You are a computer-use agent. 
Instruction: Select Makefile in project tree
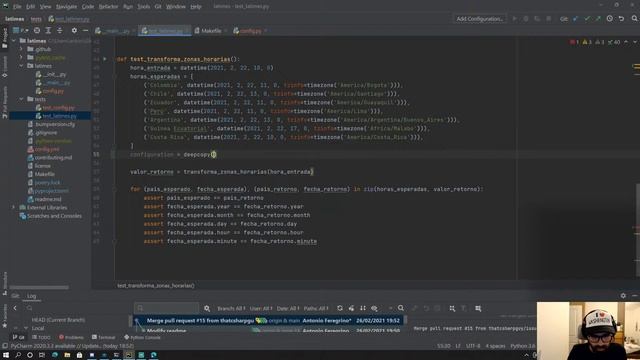[x=44, y=174]
